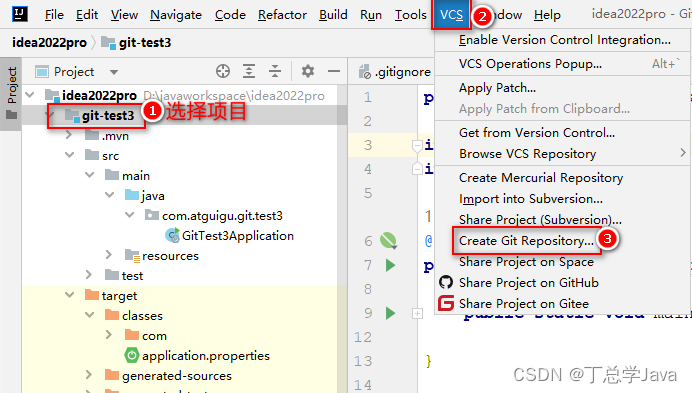Click the java source folder icon
Image resolution: width=692 pixels, height=393 pixels.
132,195
